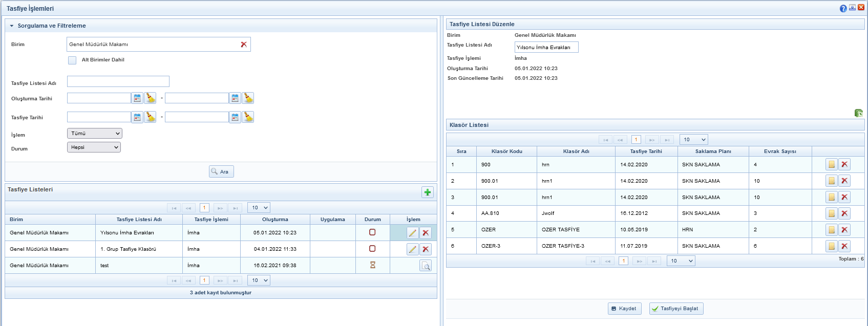Screen dimensions: 868x326
Task: Change page size dropdown above Klasör Listesi table
Action: point(693,140)
